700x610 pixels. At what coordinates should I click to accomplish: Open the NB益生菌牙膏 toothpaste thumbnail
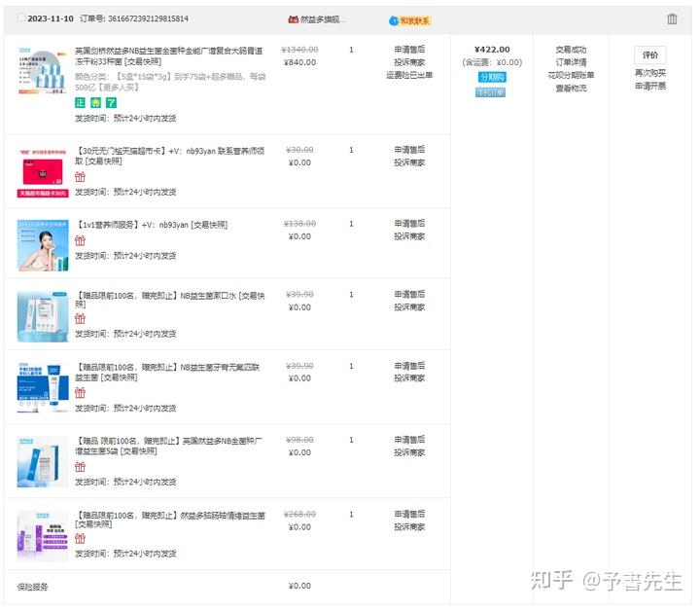[43, 387]
